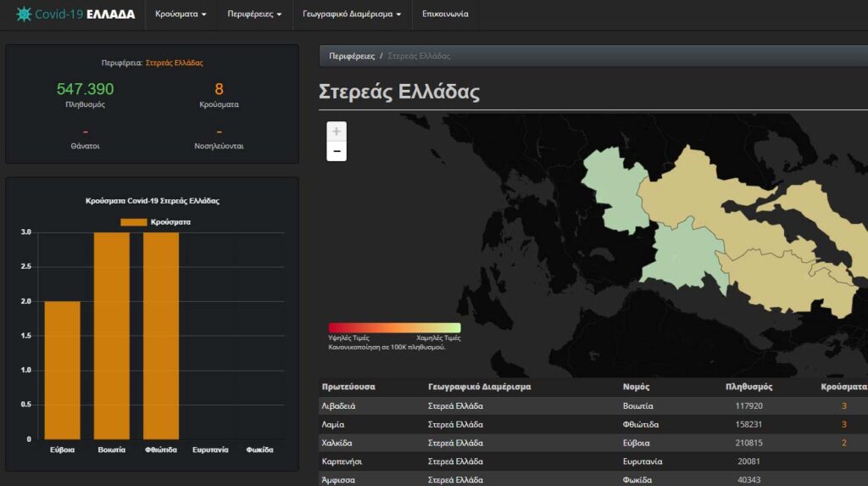Zoom in on the map
The height and width of the screenshot is (486, 868).
337,131
